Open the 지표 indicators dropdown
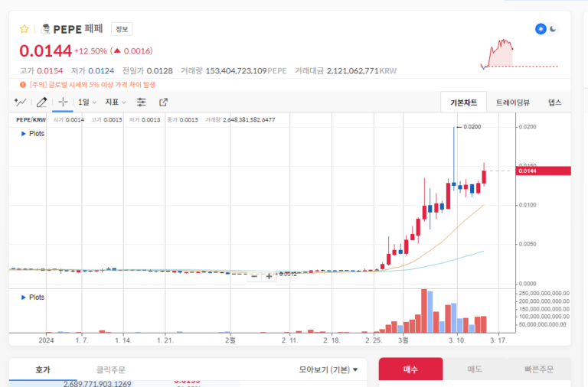 coord(115,102)
